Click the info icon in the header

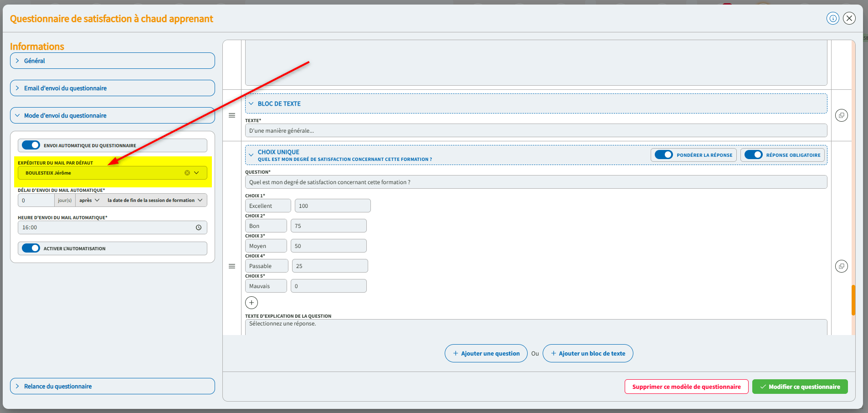832,18
